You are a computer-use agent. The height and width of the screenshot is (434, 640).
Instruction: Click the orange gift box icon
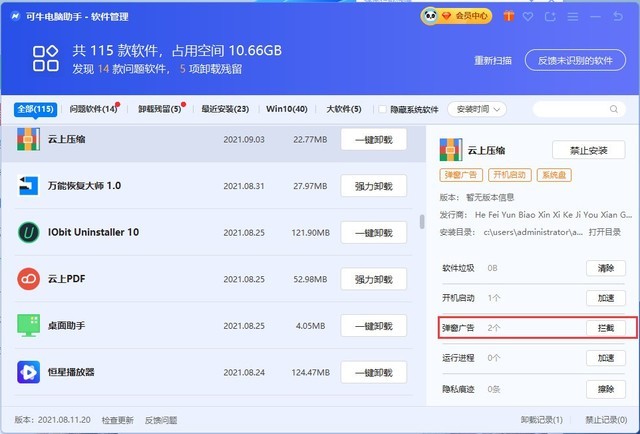[508, 16]
